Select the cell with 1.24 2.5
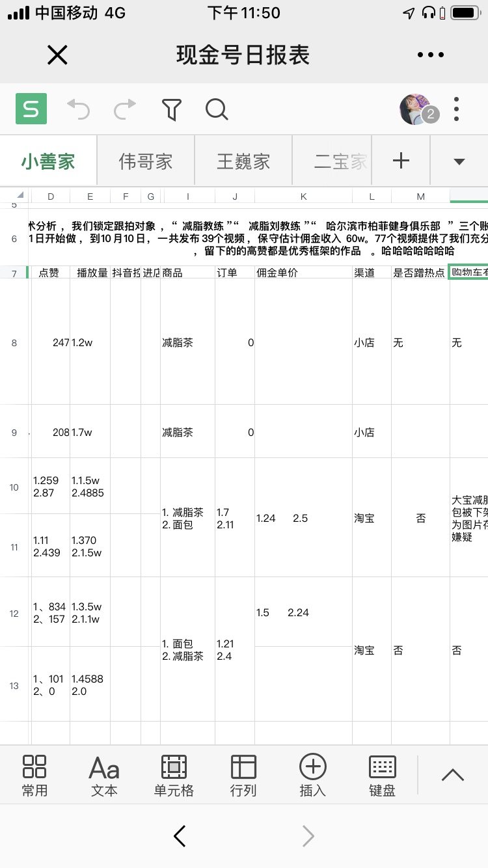488x868 pixels. pyautogui.click(x=303, y=518)
